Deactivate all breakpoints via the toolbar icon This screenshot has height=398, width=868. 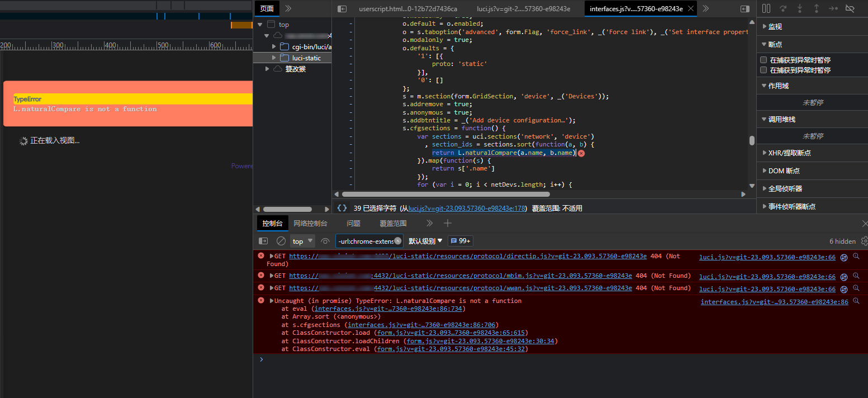pos(850,8)
